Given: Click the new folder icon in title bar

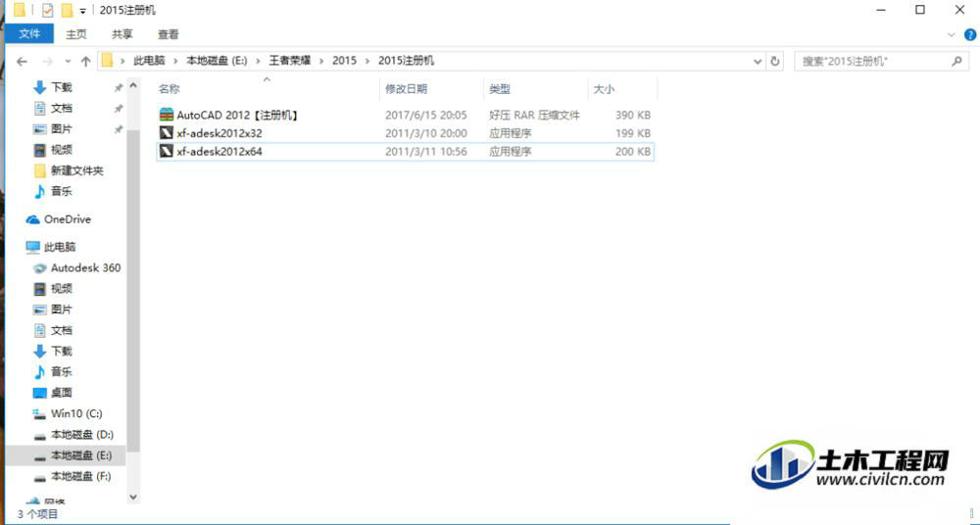Looking at the screenshot, I should click(67, 10).
